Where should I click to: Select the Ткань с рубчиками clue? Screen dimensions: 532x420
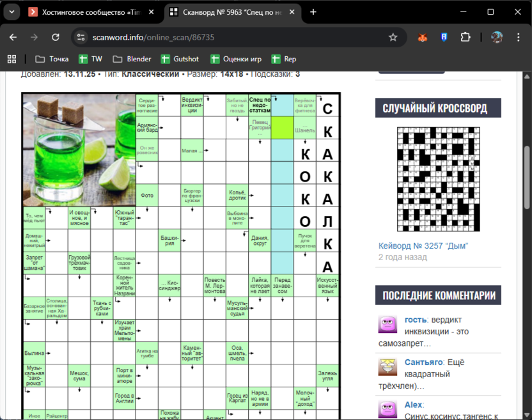click(x=102, y=308)
